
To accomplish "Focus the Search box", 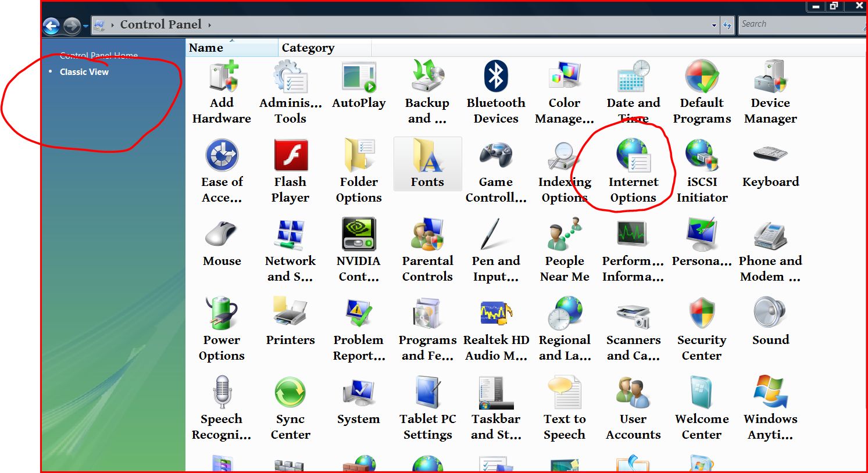I will (x=802, y=24).
